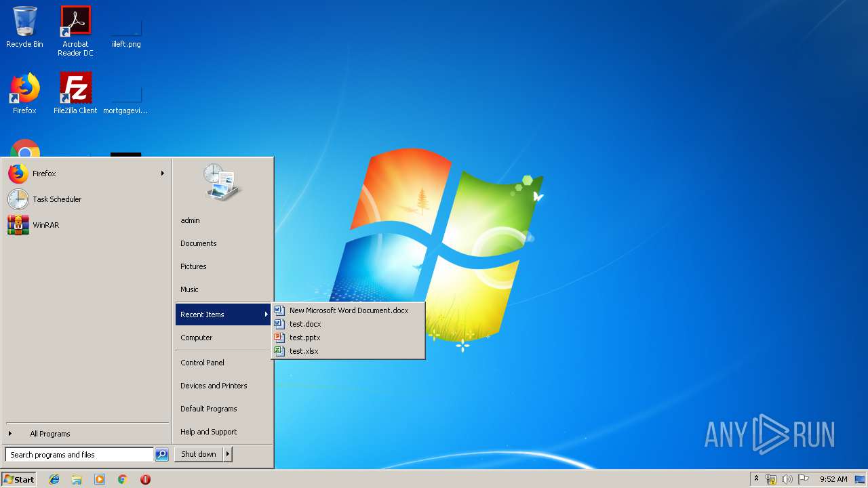Select the mortgagevi... desktop file

pos(126,98)
